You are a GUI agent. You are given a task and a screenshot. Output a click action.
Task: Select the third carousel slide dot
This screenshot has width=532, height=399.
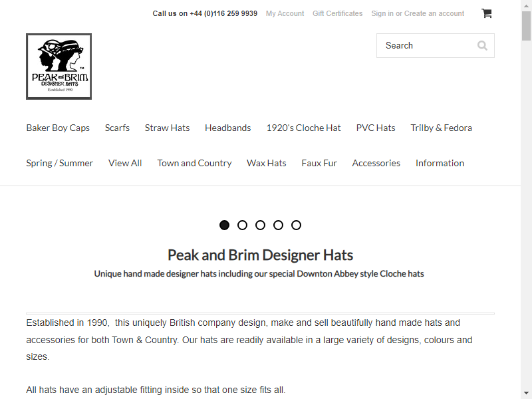point(260,225)
